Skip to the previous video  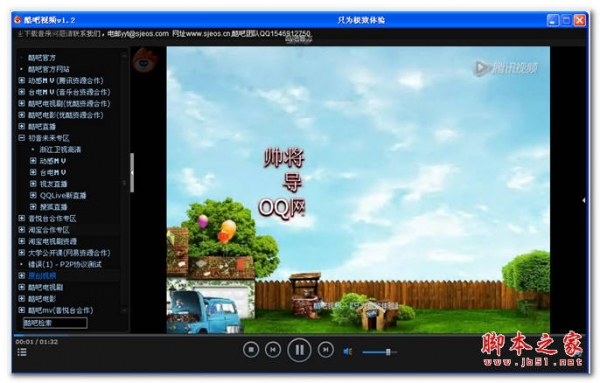pyautogui.click(x=273, y=349)
